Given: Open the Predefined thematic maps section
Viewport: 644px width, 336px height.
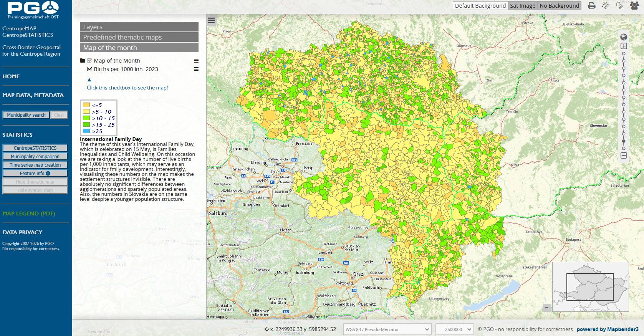Looking at the screenshot, I should pyautogui.click(x=139, y=37).
